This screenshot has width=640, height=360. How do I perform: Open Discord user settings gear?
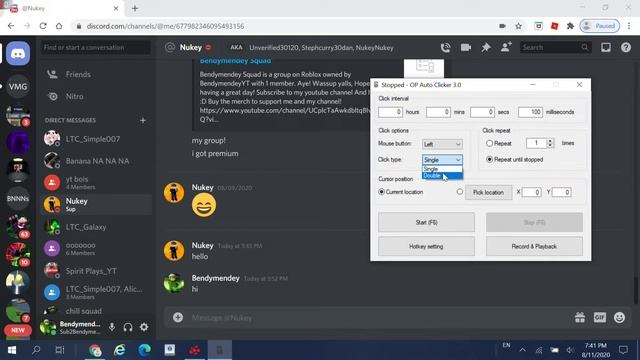(x=144, y=327)
